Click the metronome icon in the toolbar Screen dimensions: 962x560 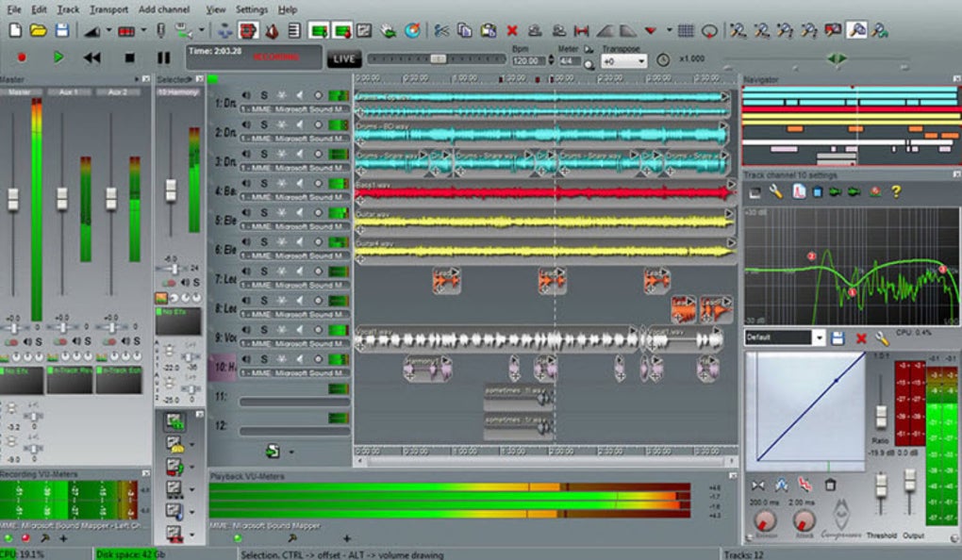coord(272,30)
